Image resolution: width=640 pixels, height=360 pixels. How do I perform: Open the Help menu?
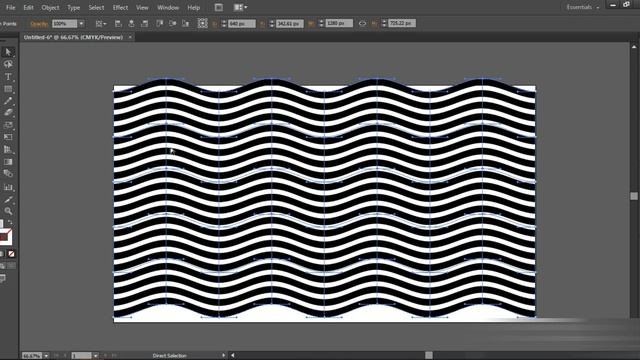click(x=193, y=7)
